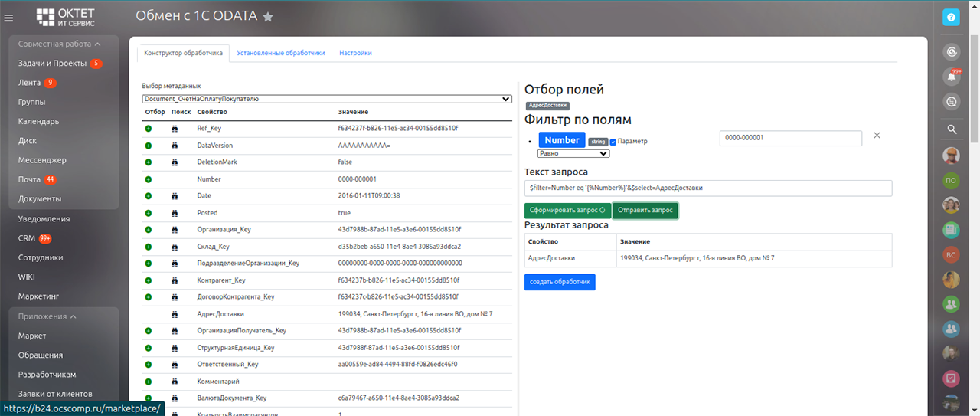
Task: Open the Выбор метаданных dropdown
Action: coord(327,99)
